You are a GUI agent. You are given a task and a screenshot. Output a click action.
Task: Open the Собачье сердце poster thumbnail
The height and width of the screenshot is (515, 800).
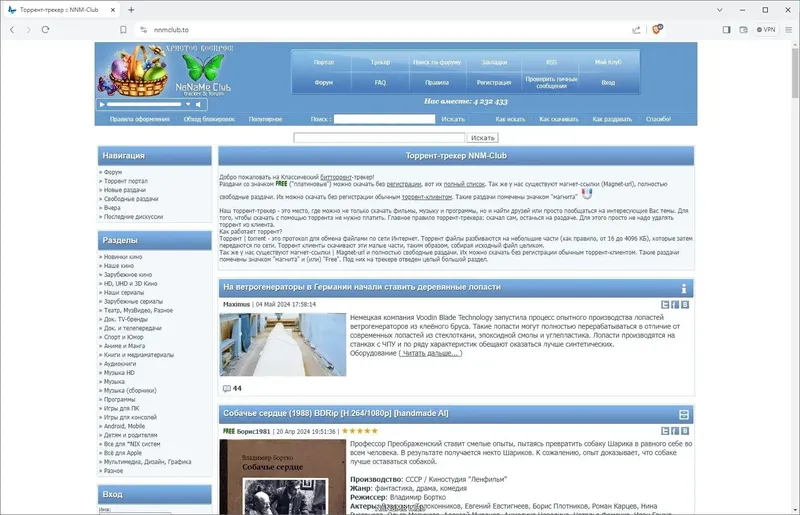tap(283, 477)
